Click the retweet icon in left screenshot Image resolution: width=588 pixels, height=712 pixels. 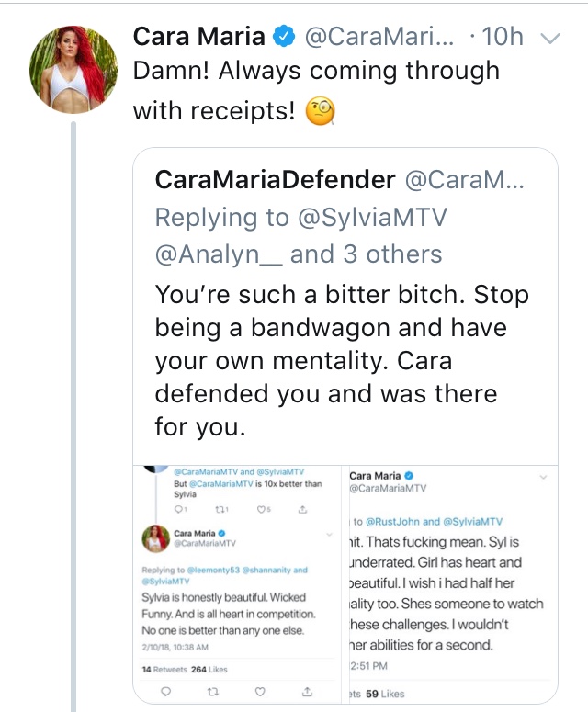coord(212,692)
